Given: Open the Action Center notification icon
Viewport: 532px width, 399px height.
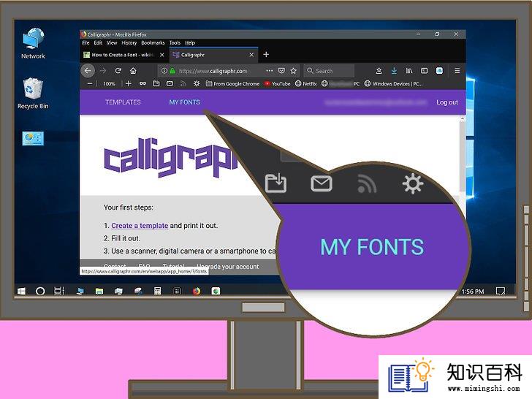Looking at the screenshot, I should pyautogui.click(x=501, y=291).
